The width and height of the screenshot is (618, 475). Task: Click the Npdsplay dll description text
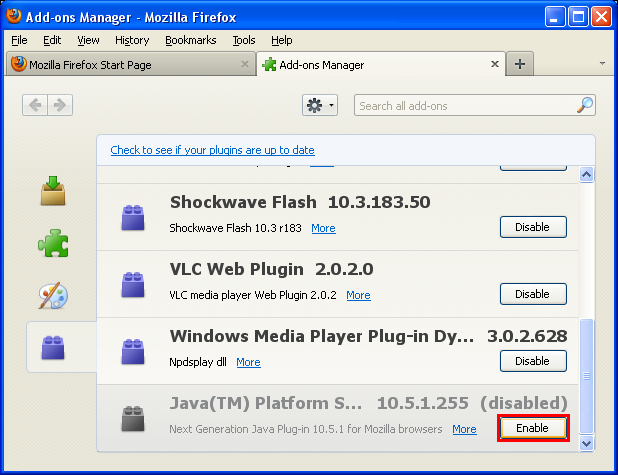[x=198, y=362]
